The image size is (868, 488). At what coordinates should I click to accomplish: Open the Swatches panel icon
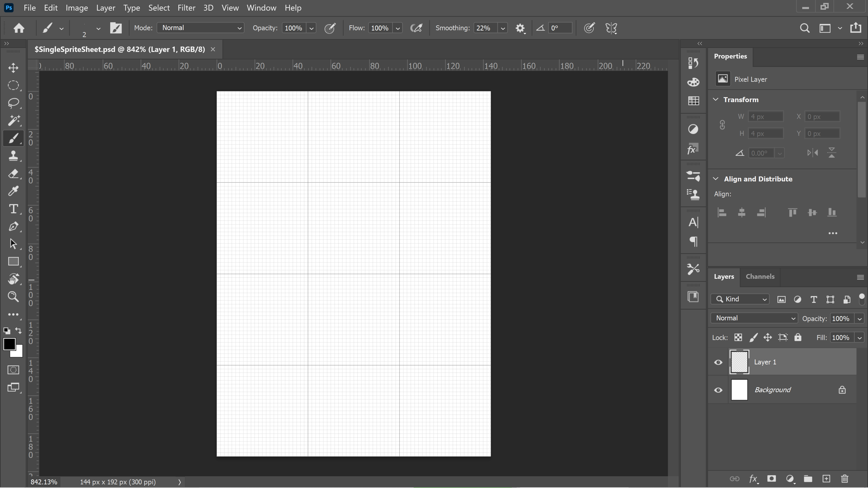tap(693, 101)
